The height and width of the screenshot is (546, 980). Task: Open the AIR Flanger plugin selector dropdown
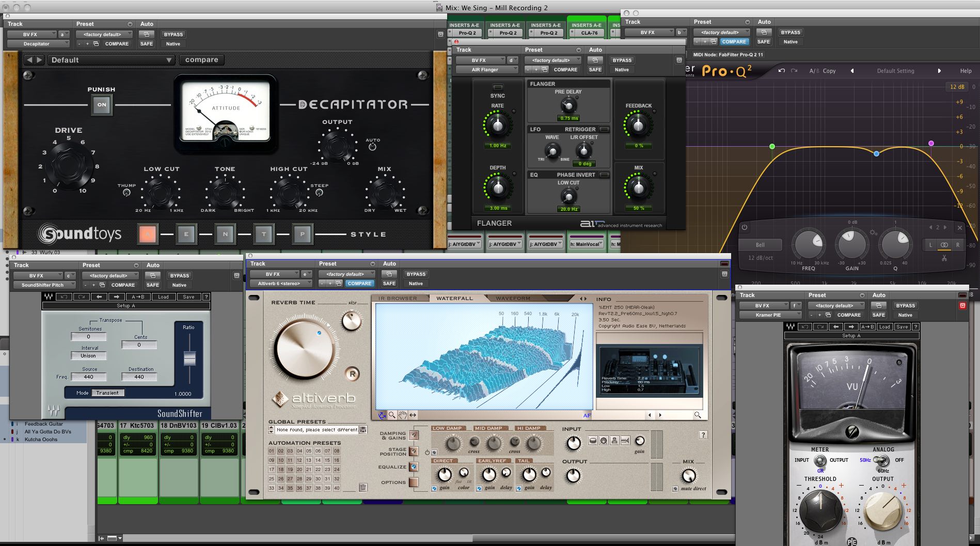[x=487, y=70]
